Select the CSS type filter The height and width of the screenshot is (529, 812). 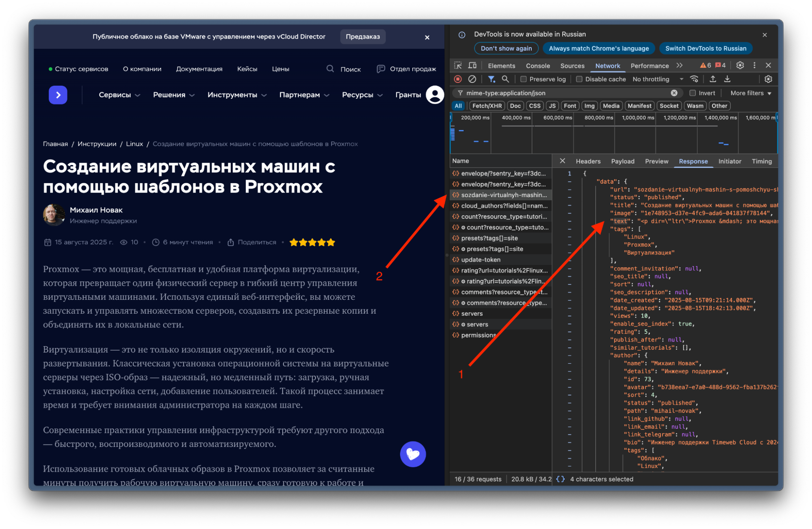pyautogui.click(x=535, y=106)
